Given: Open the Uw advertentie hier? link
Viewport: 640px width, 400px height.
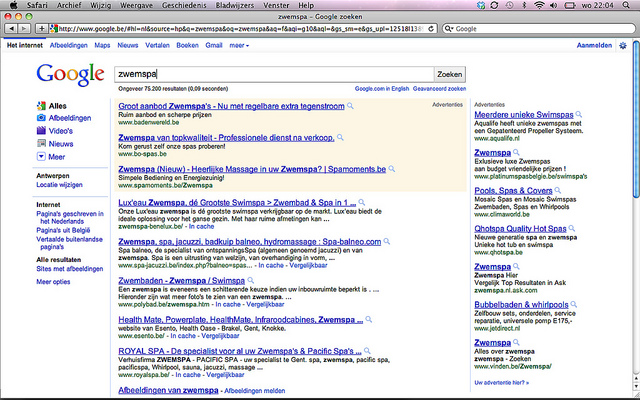Looking at the screenshot, I should click(501, 382).
